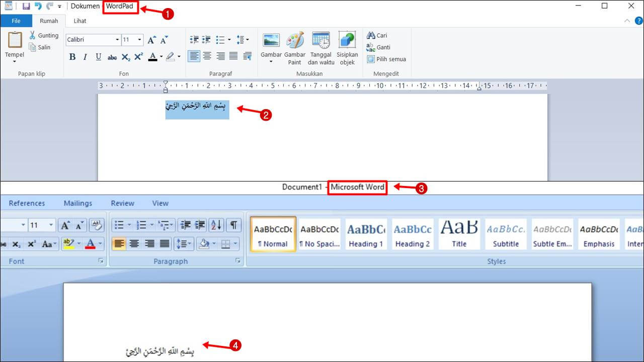Click Salin (copy) in WordPad
This screenshot has width=644, height=362.
click(40, 47)
